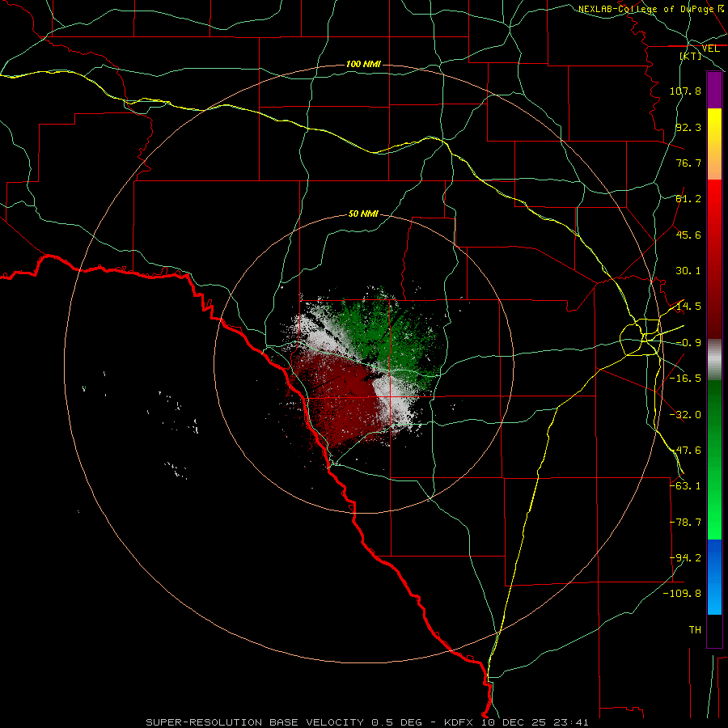Click the 92.3 velocity scale value

688,127
